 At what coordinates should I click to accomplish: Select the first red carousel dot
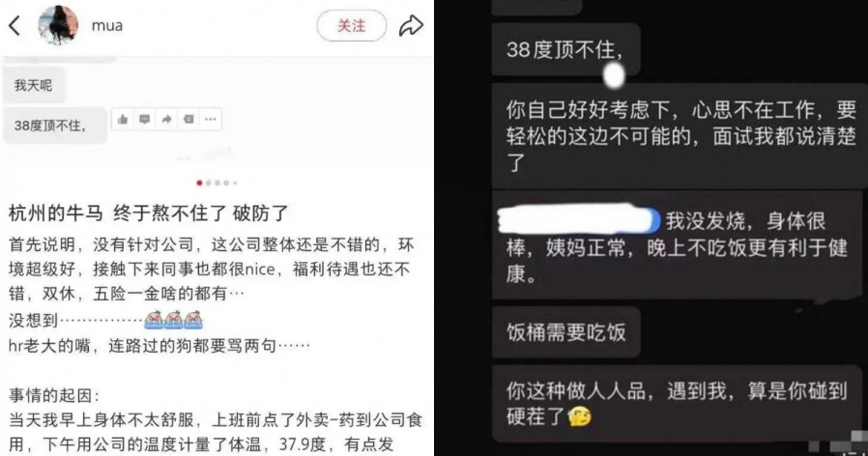pyautogui.click(x=199, y=183)
